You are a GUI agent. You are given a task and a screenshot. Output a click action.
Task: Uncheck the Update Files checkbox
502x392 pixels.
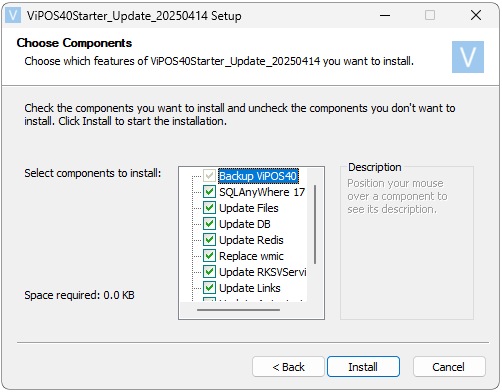click(x=209, y=208)
